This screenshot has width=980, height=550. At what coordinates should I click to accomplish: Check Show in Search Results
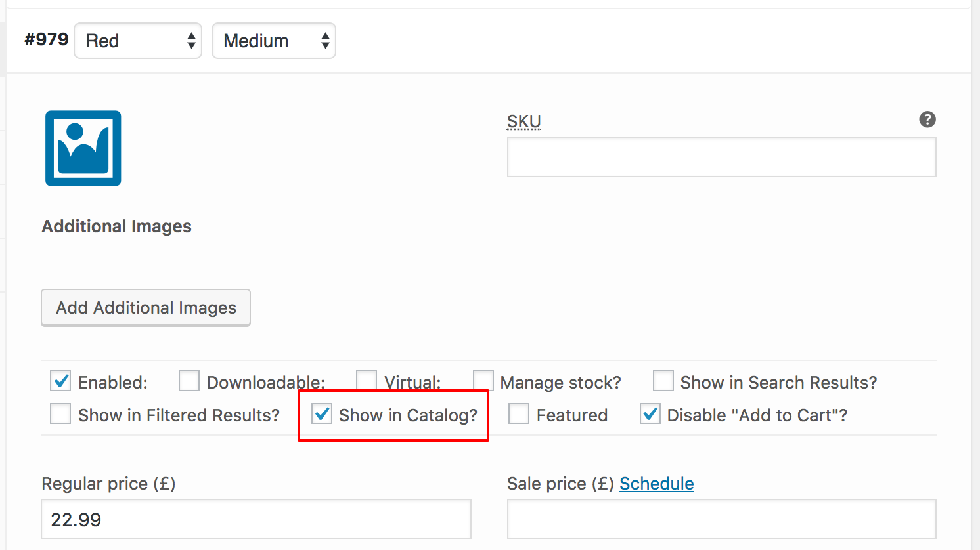coord(663,381)
